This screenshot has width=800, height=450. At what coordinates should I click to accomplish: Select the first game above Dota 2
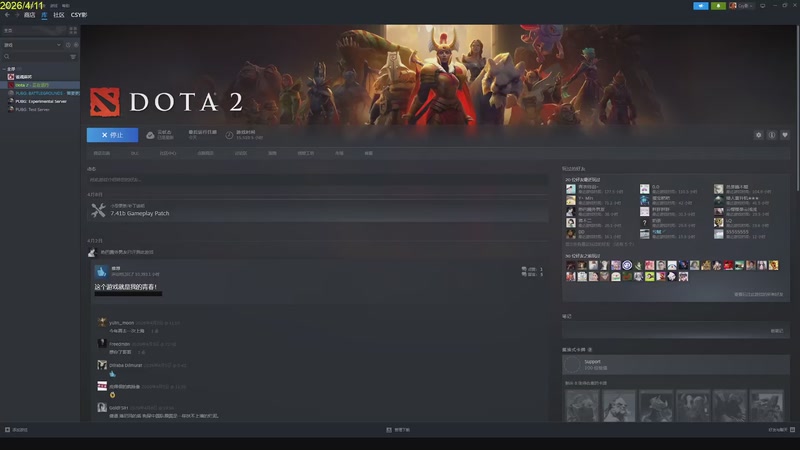pos(40,77)
